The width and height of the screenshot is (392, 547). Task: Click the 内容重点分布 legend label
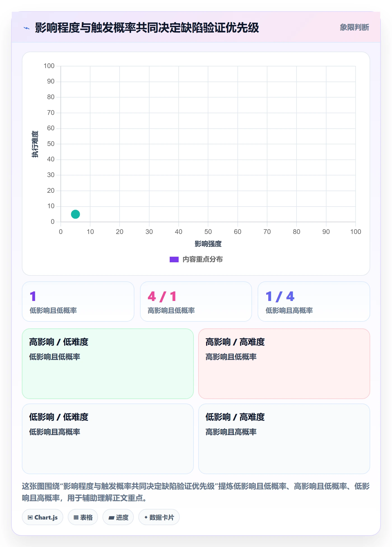202,259
